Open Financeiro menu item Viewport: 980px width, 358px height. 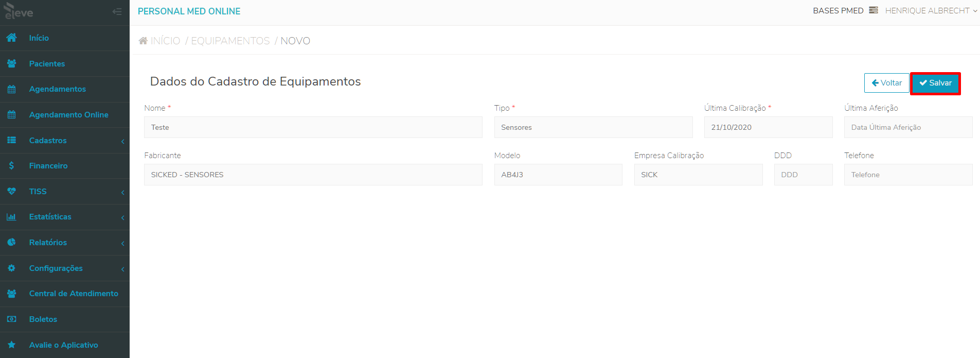[65, 165]
